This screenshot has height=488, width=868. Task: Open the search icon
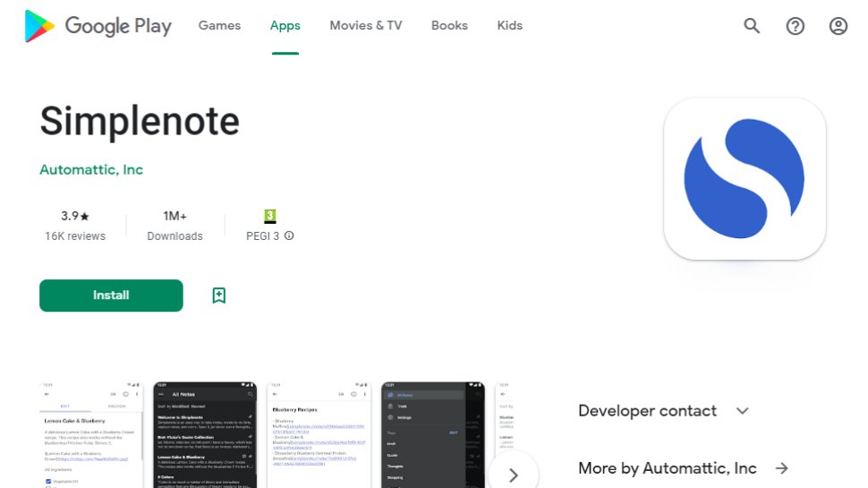751,25
